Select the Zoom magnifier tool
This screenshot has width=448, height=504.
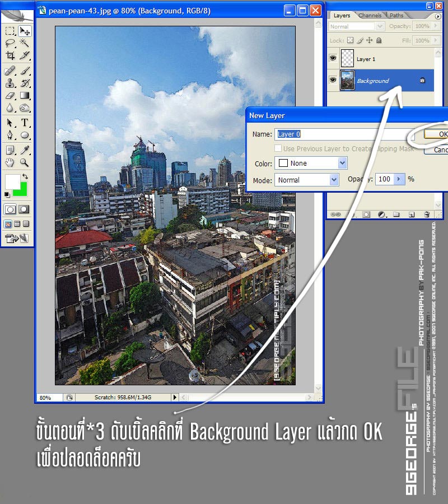(x=25, y=162)
